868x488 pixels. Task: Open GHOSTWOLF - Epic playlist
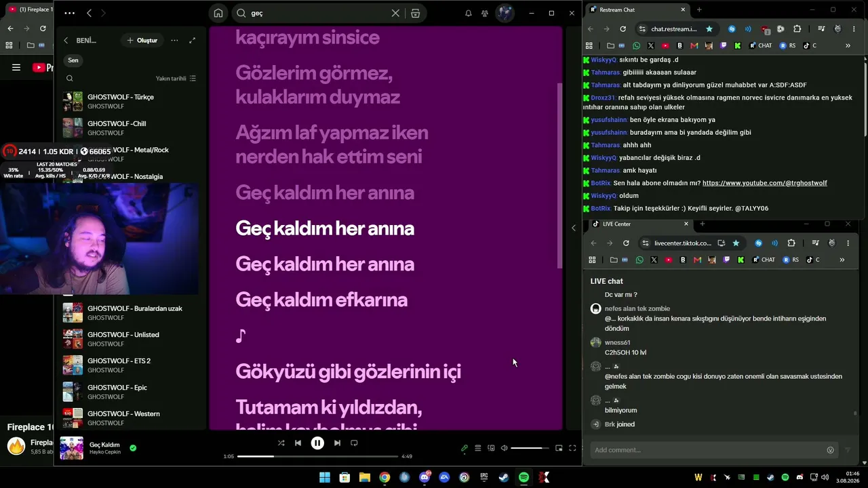[130, 392]
